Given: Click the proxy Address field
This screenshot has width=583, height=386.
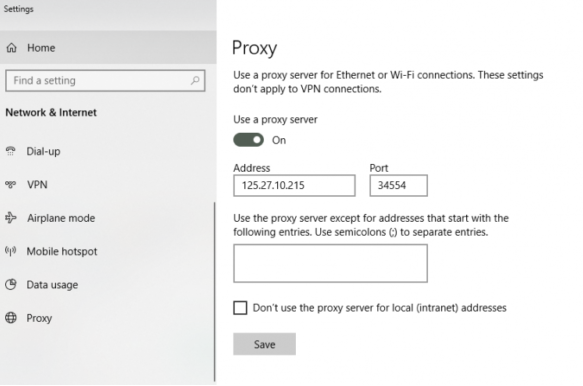Looking at the screenshot, I should click(294, 185).
